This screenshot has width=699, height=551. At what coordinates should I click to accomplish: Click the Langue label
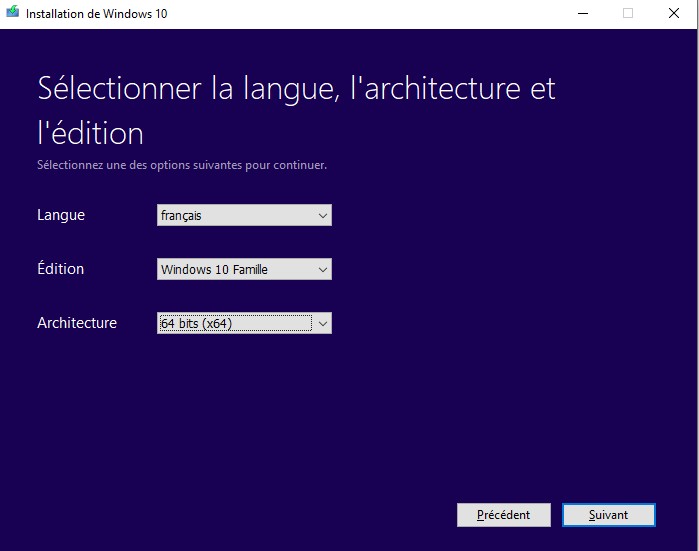coord(61,215)
